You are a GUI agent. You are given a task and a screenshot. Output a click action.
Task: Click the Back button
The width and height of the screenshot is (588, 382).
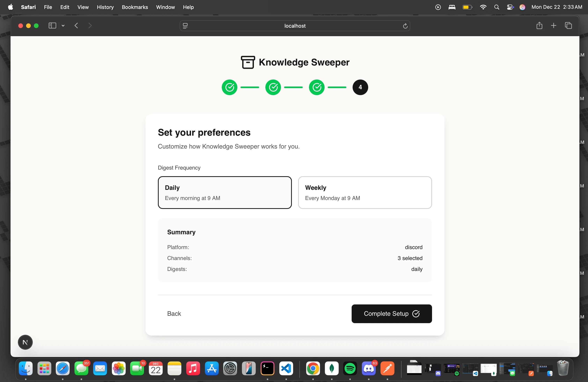(x=174, y=314)
